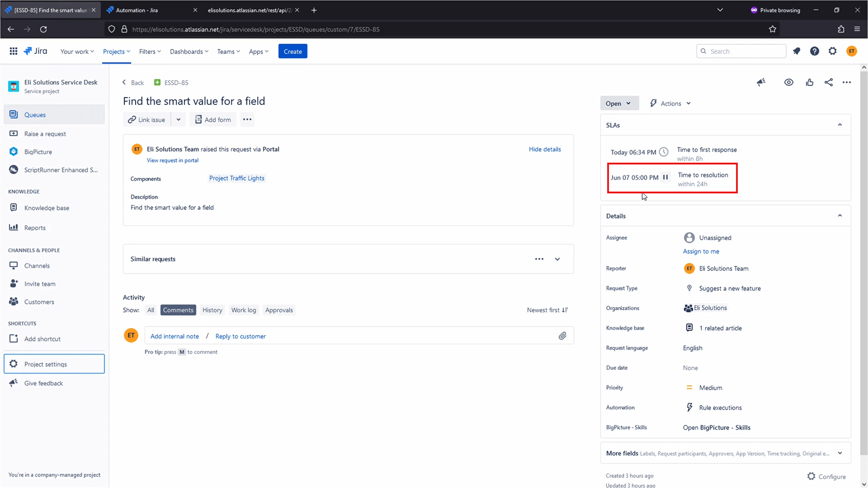This screenshot has width=868, height=488.
Task: Collapse the SLAs panel chevron
Action: pyautogui.click(x=840, y=125)
